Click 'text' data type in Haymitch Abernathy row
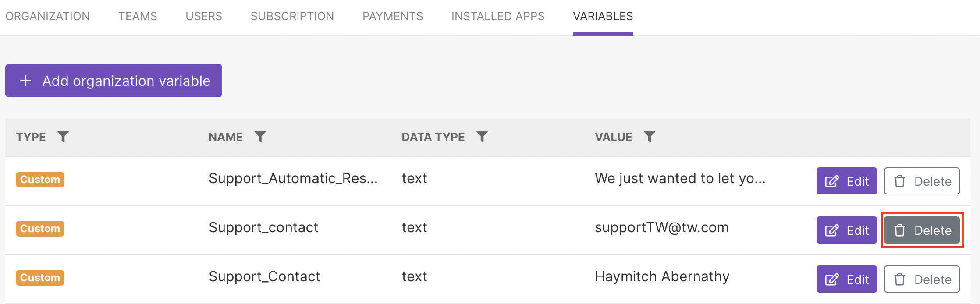The height and width of the screenshot is (304, 980). pyautogui.click(x=414, y=276)
